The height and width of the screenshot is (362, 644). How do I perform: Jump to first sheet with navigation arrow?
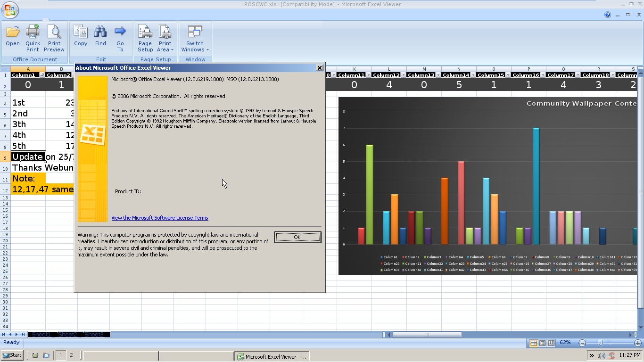point(4,334)
